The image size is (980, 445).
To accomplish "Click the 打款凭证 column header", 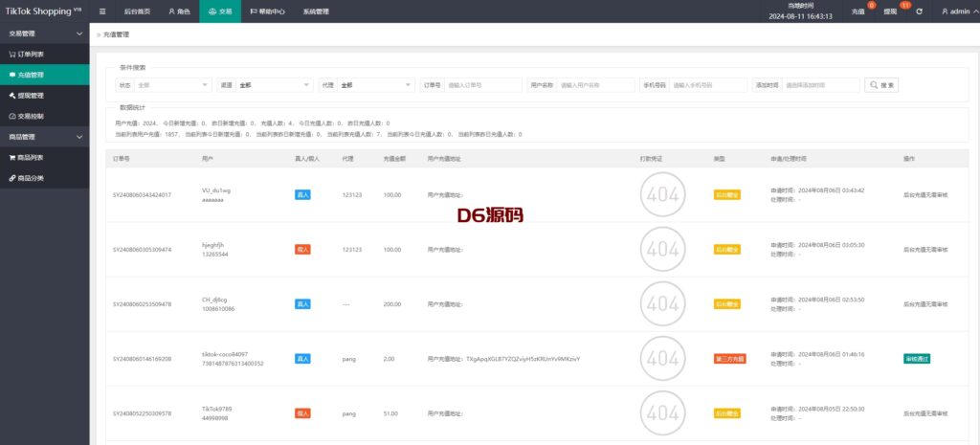I will (x=651, y=159).
